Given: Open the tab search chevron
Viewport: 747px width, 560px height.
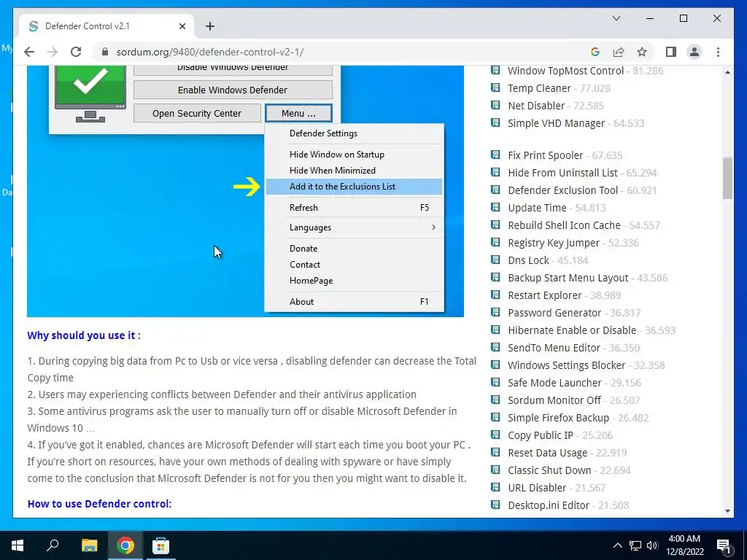Looking at the screenshot, I should 616,18.
